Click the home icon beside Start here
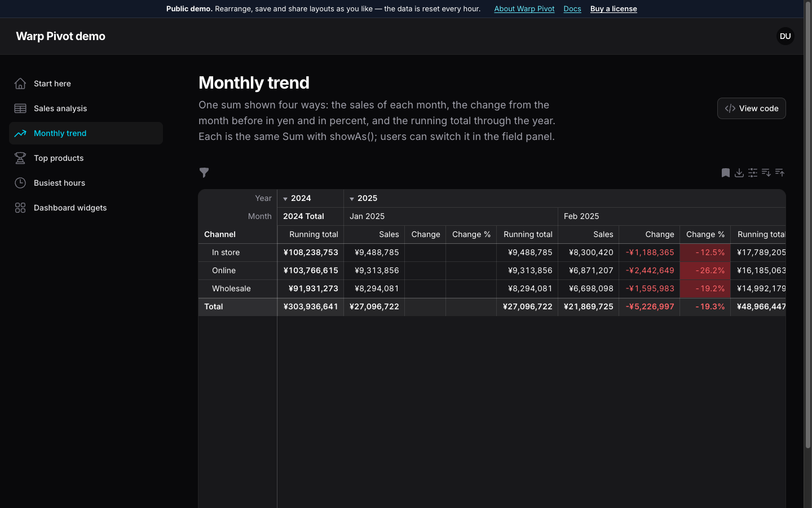 20,84
